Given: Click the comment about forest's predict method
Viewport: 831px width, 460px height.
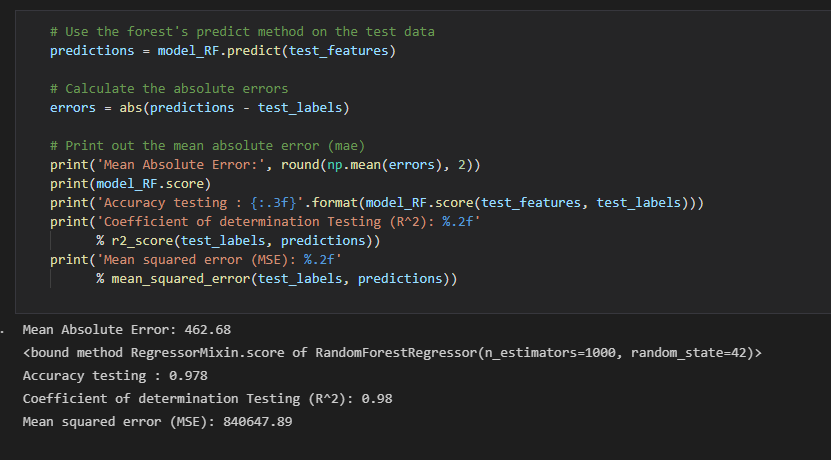Looking at the screenshot, I should point(242,32).
